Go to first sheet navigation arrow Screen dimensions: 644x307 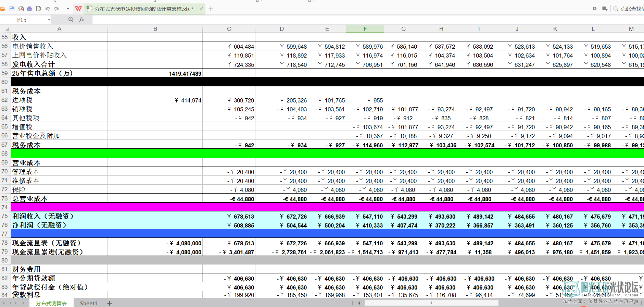(x=3, y=303)
